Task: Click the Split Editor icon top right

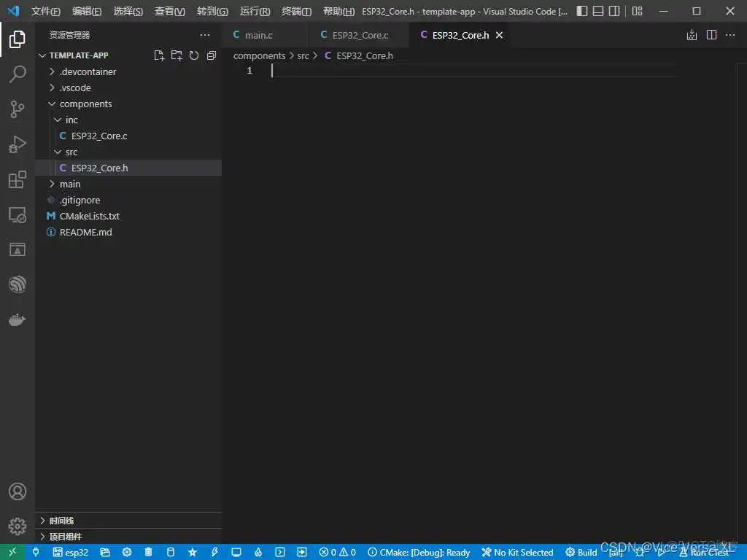Action: (x=711, y=34)
